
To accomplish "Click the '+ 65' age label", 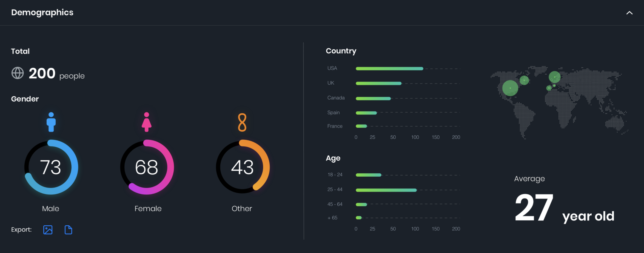I will [332, 218].
